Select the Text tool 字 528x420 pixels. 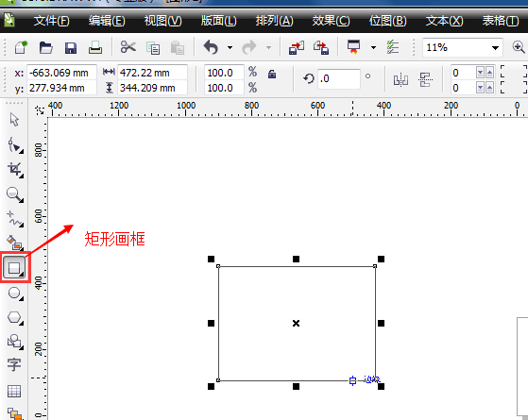click(14, 365)
